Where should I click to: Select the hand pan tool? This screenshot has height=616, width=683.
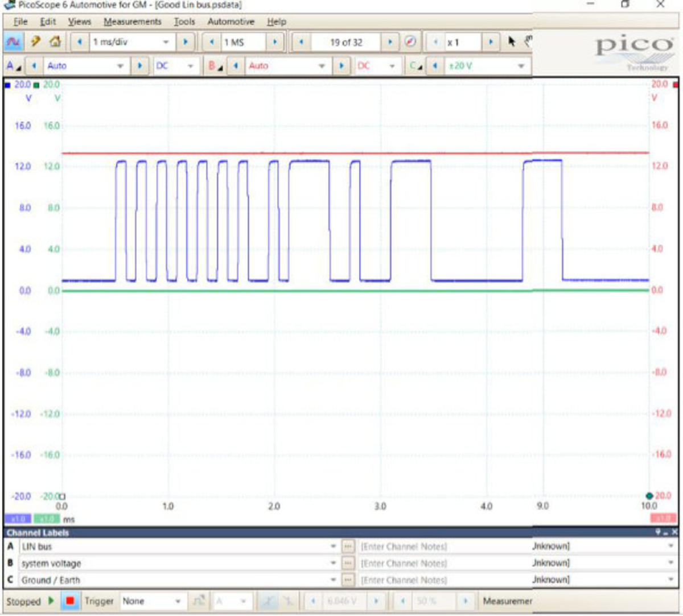(528, 41)
